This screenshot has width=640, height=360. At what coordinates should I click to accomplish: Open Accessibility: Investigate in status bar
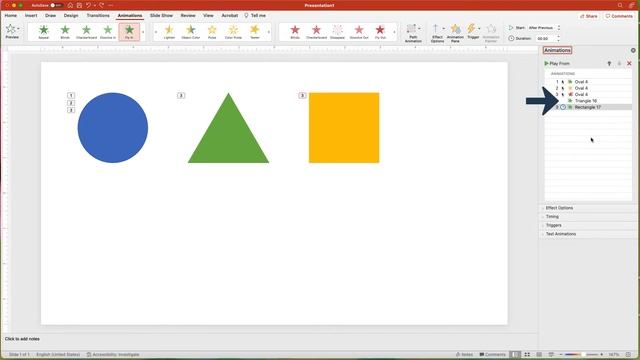point(113,354)
